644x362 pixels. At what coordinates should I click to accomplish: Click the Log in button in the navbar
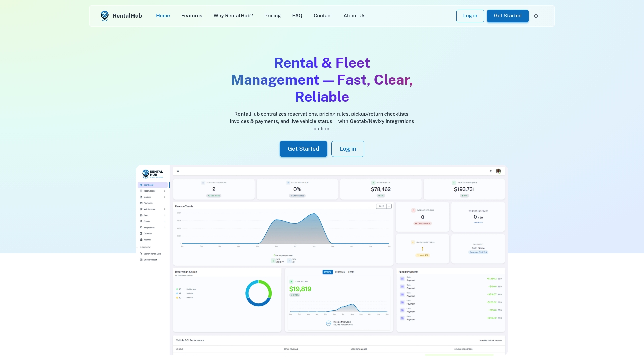pos(470,16)
